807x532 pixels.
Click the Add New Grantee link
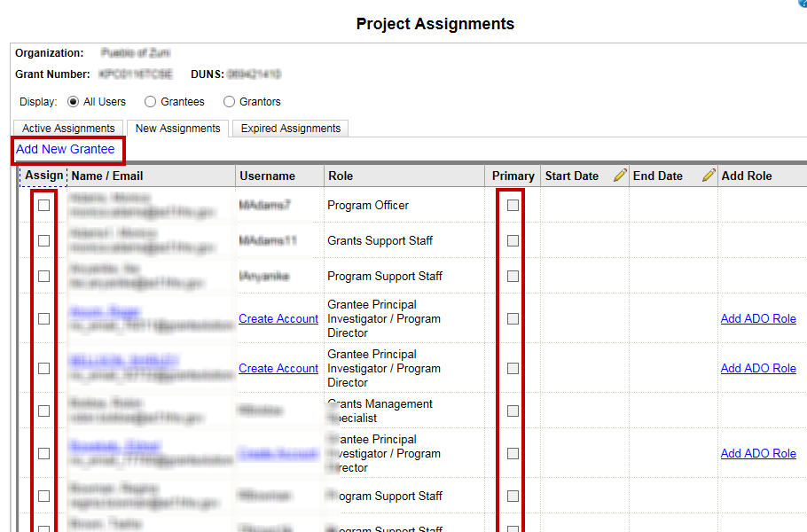(66, 149)
